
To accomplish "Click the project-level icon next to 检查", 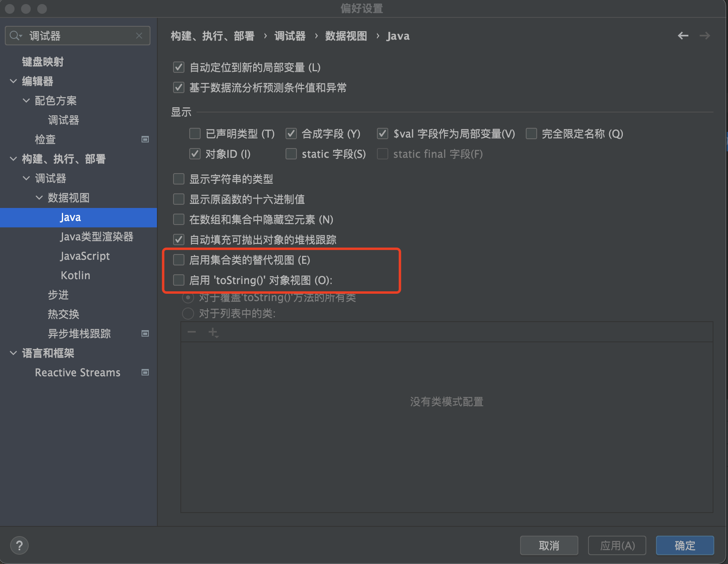I will coord(145,140).
